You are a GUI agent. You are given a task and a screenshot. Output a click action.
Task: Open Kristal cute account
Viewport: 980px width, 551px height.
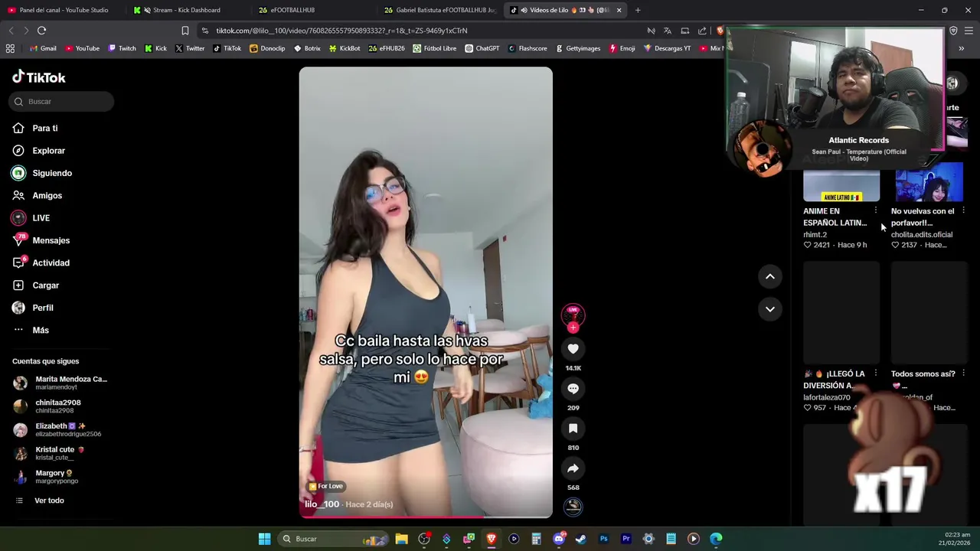pos(61,453)
